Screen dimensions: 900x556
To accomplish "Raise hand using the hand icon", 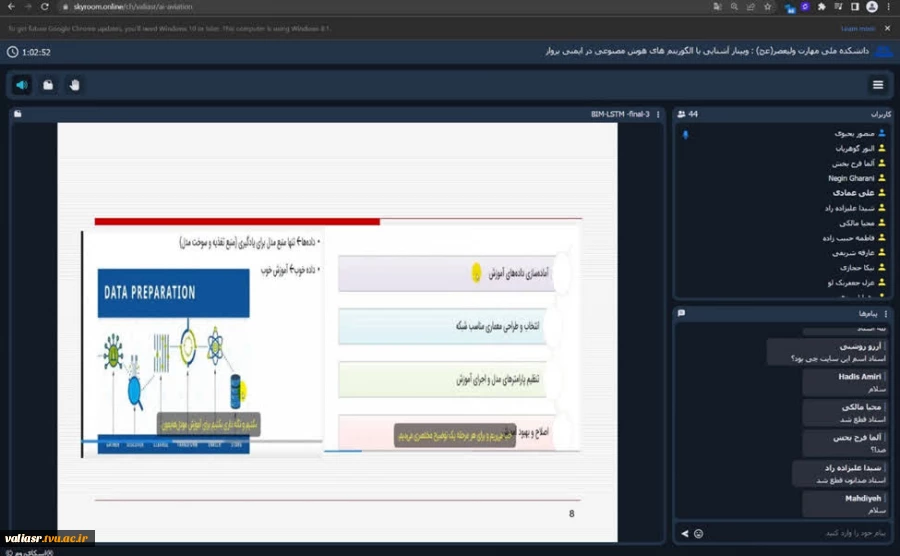I will point(75,85).
